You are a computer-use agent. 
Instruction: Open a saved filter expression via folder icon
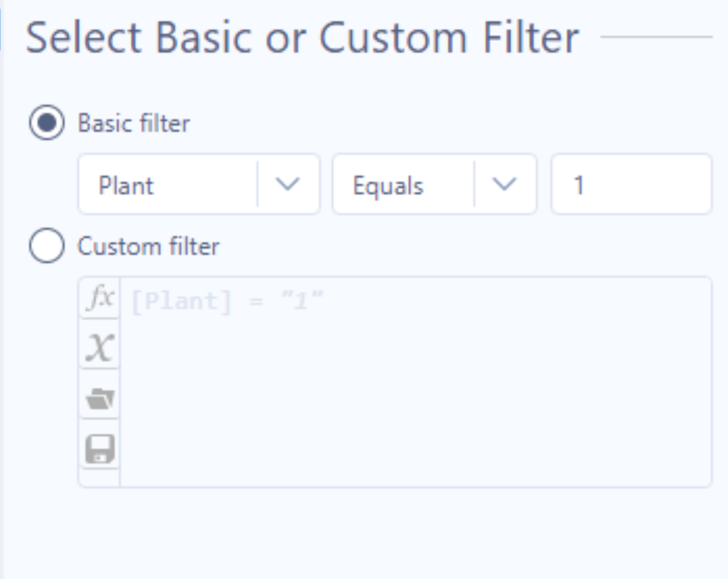coord(98,397)
